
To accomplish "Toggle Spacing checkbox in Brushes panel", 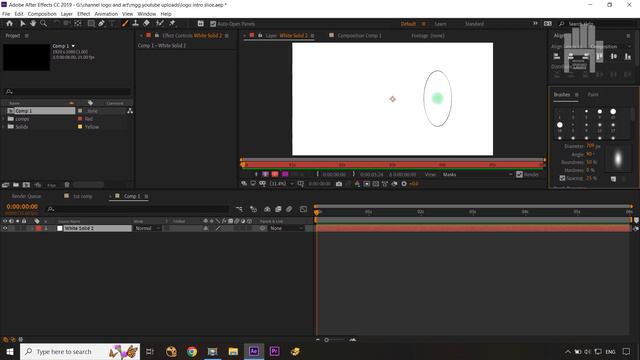I will click(x=562, y=178).
